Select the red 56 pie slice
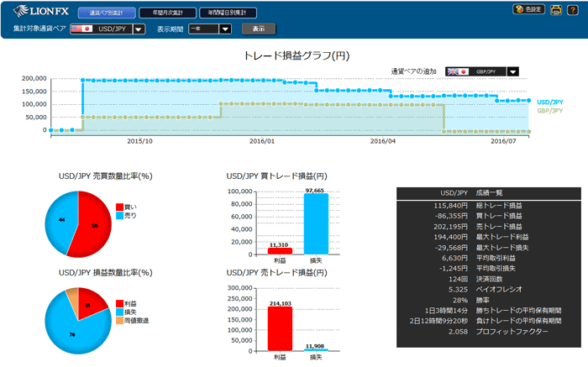Screen dimensions: 588x367 (x=94, y=226)
